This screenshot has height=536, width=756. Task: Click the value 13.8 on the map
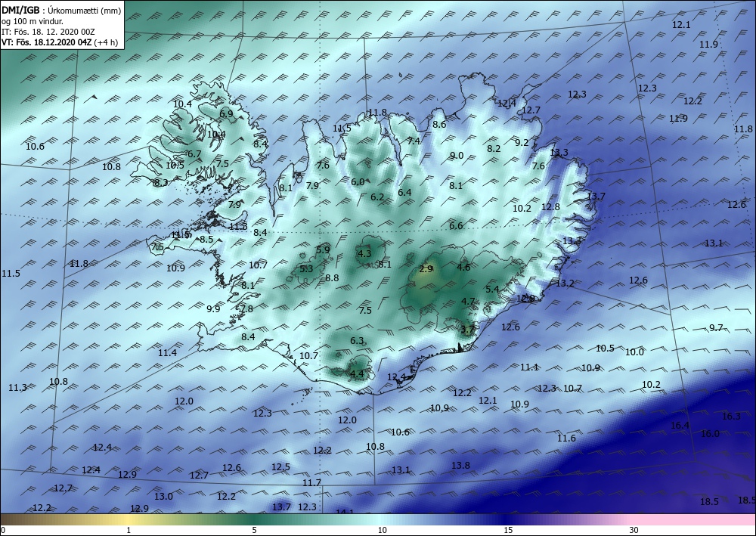[x=460, y=465]
